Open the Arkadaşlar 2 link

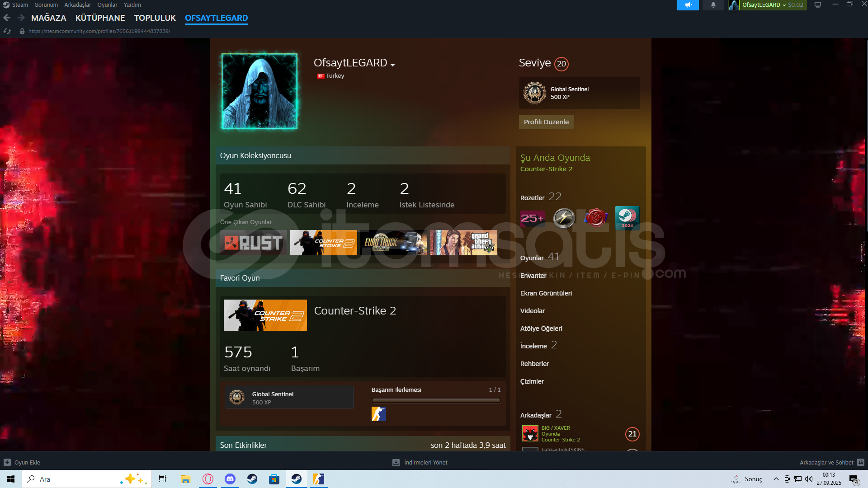541,414
